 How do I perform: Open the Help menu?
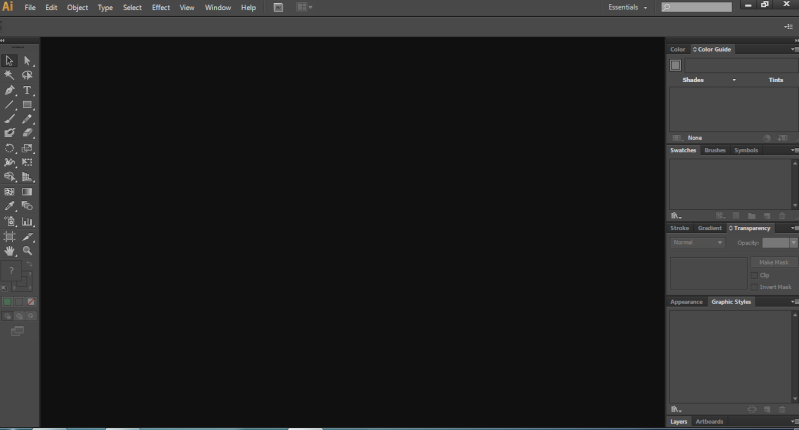click(x=249, y=8)
